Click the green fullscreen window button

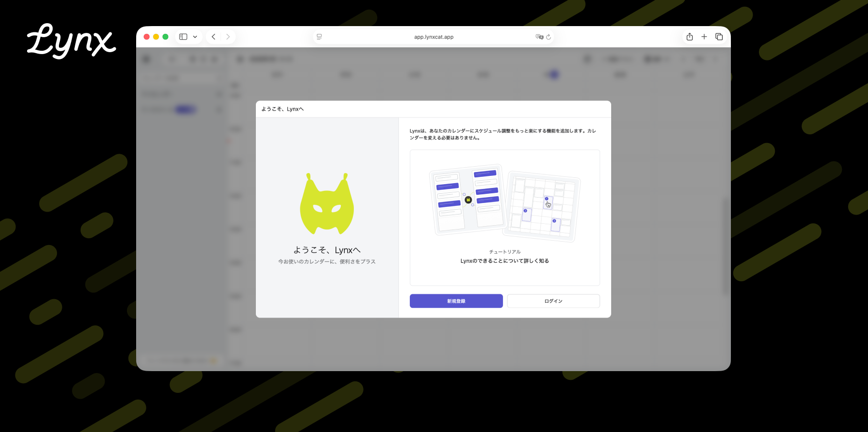pos(166,37)
